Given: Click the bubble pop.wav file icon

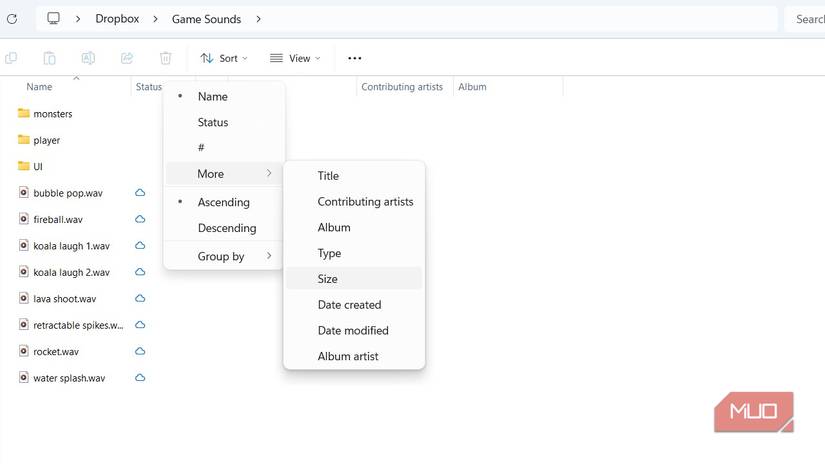Looking at the screenshot, I should click(24, 192).
